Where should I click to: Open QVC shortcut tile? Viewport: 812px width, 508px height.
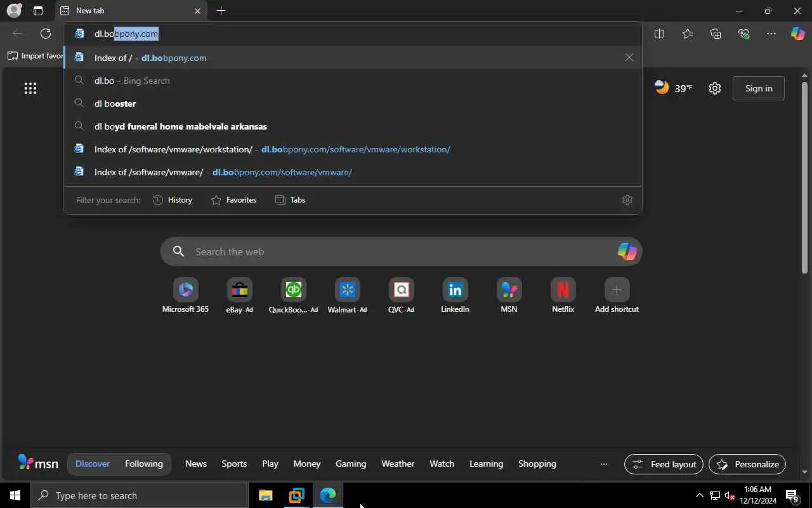pyautogui.click(x=401, y=295)
